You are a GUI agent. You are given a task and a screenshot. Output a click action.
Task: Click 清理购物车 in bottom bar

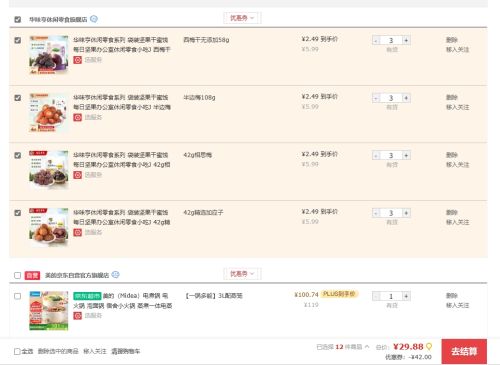pos(125,351)
